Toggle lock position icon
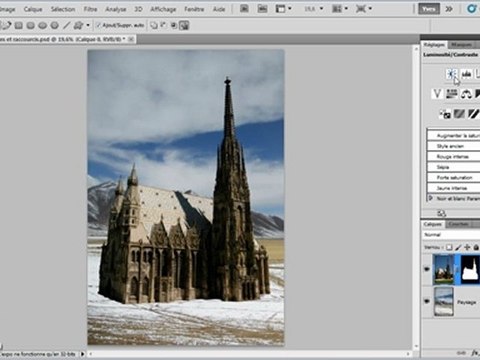Viewport: 480px width, 360px height. (x=467, y=247)
